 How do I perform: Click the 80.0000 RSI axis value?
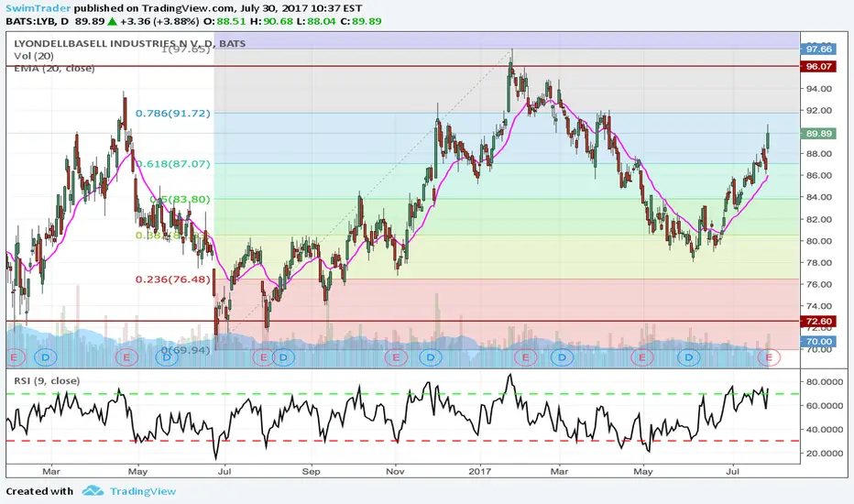click(825, 382)
